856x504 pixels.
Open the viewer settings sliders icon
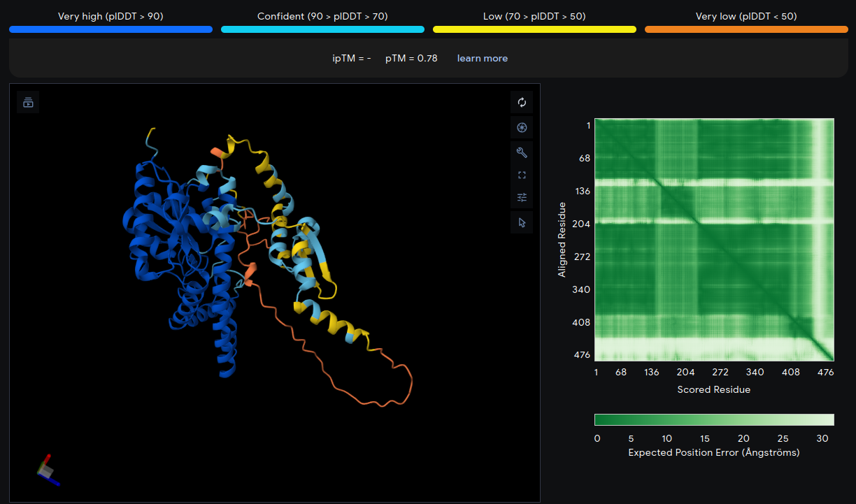click(x=521, y=198)
